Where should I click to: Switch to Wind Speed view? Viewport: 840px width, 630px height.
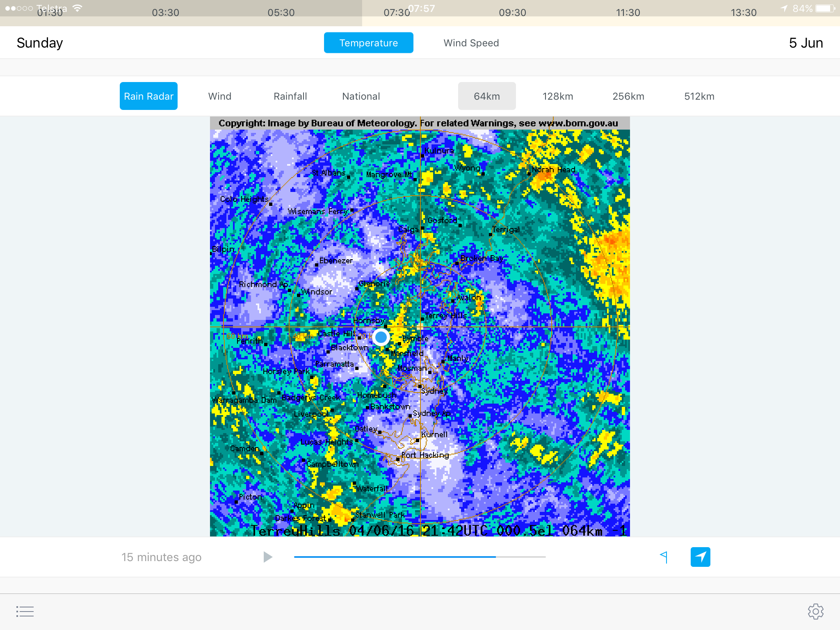pyautogui.click(x=471, y=43)
